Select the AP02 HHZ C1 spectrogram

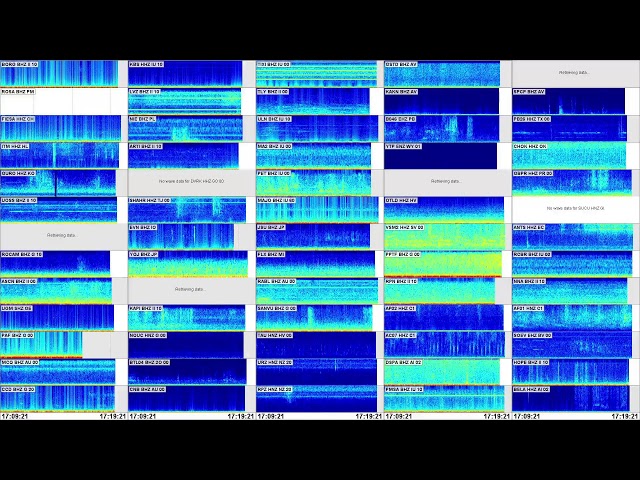point(444,318)
